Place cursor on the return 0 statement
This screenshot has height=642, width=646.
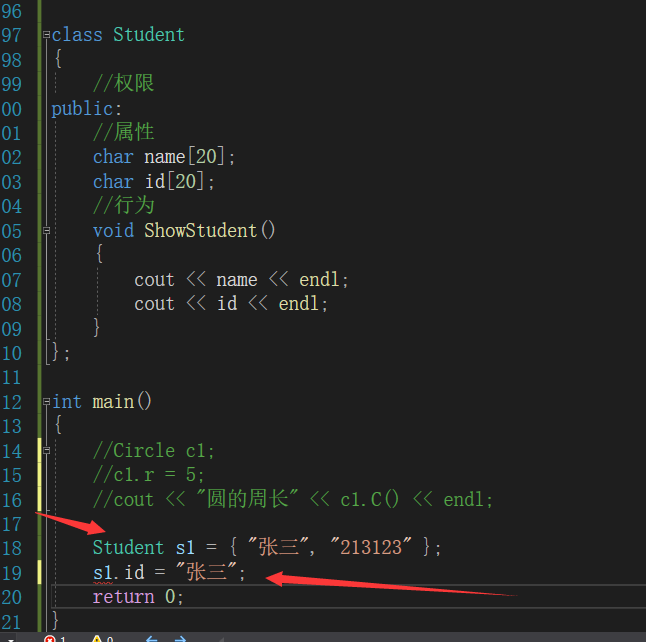[138, 597]
